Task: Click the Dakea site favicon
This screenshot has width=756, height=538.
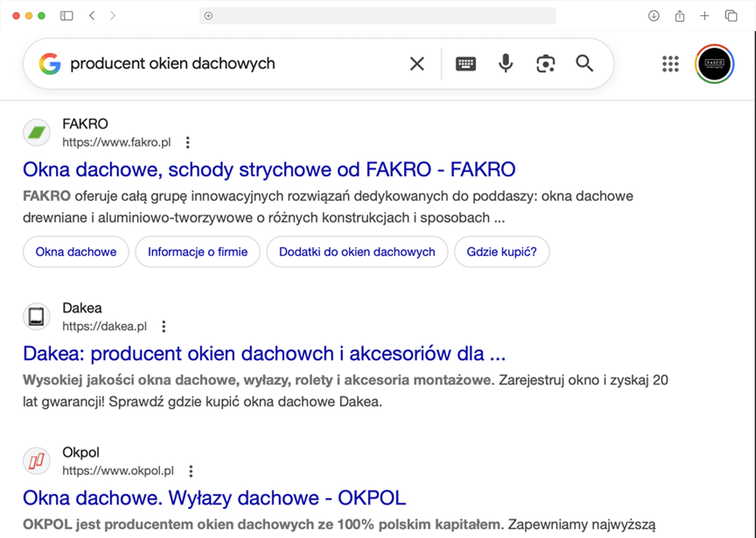Action: (37, 316)
